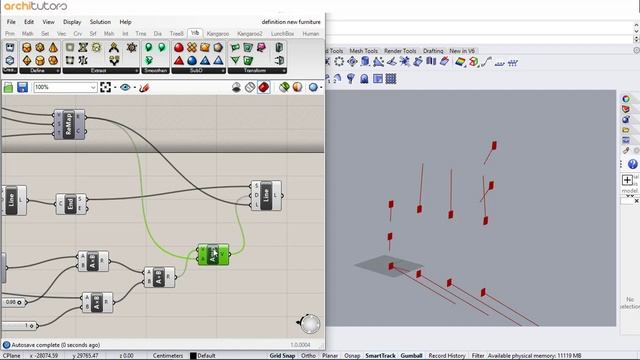Expand the Define panel group arrow
Screen dimensions: 640x360
58,71
